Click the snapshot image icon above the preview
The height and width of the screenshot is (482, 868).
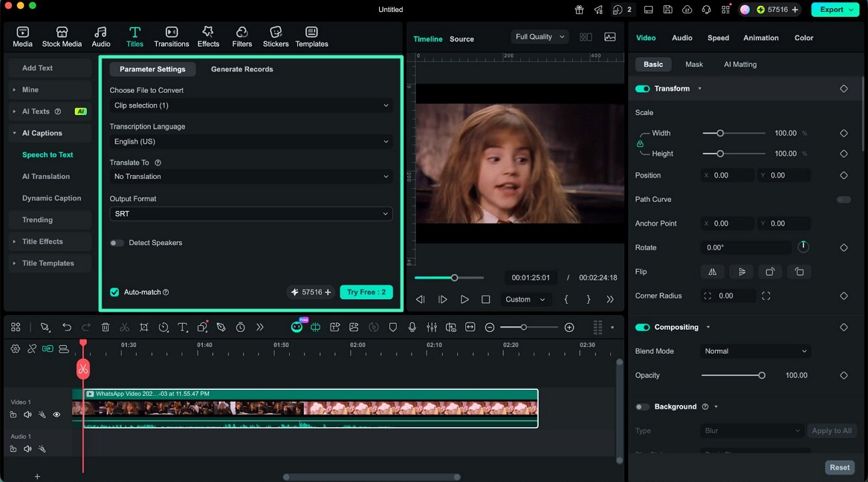pyautogui.click(x=610, y=37)
